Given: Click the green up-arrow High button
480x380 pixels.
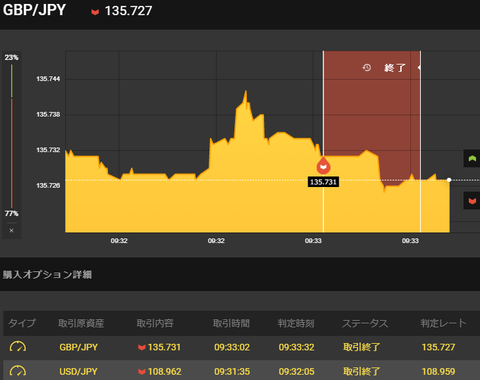Looking at the screenshot, I should coord(472,158).
